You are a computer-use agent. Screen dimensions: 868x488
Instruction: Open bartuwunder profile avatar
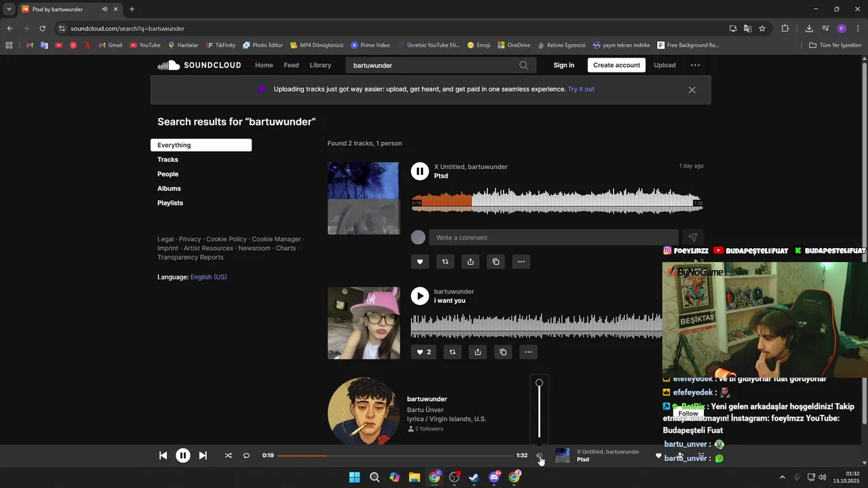pyautogui.click(x=363, y=411)
